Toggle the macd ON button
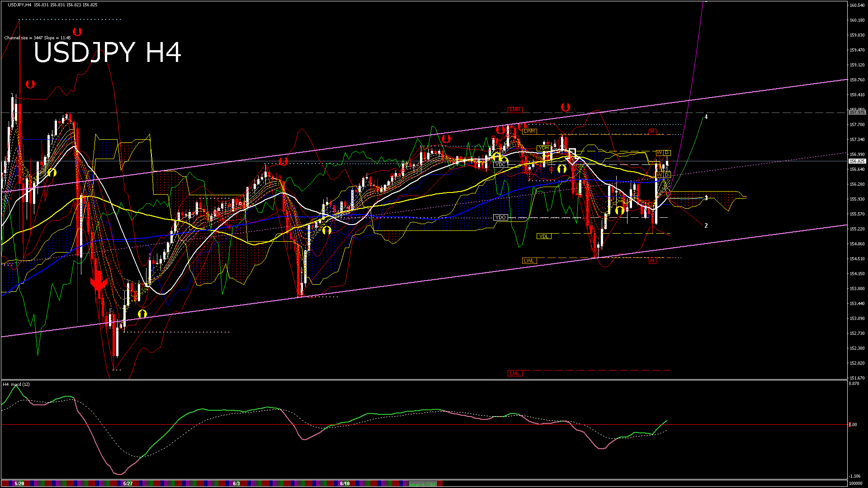 coord(422,484)
